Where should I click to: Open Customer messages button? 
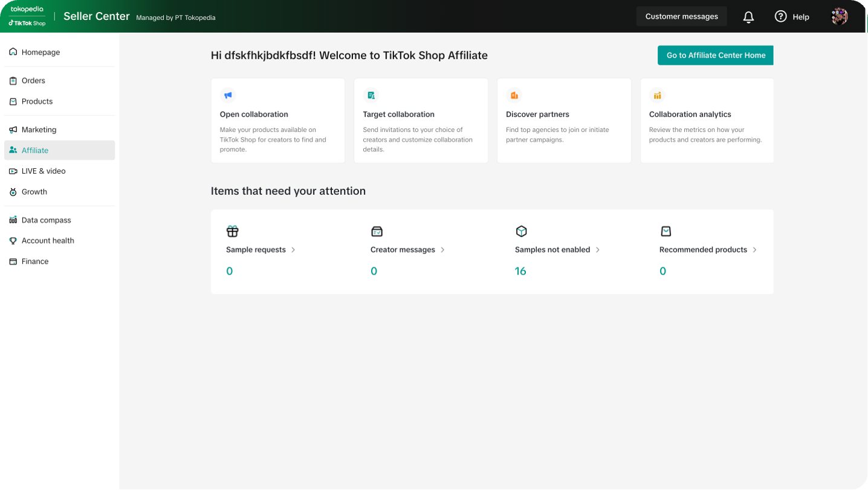pyautogui.click(x=681, y=16)
